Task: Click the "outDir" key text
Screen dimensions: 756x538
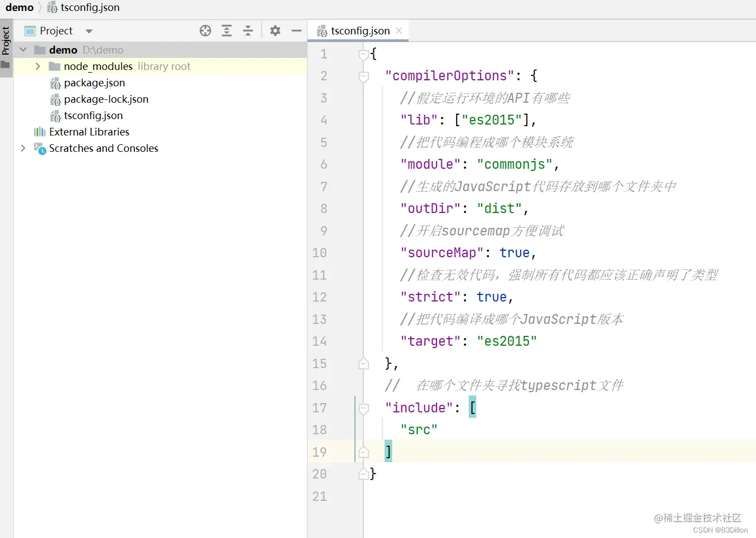Action: (x=430, y=209)
